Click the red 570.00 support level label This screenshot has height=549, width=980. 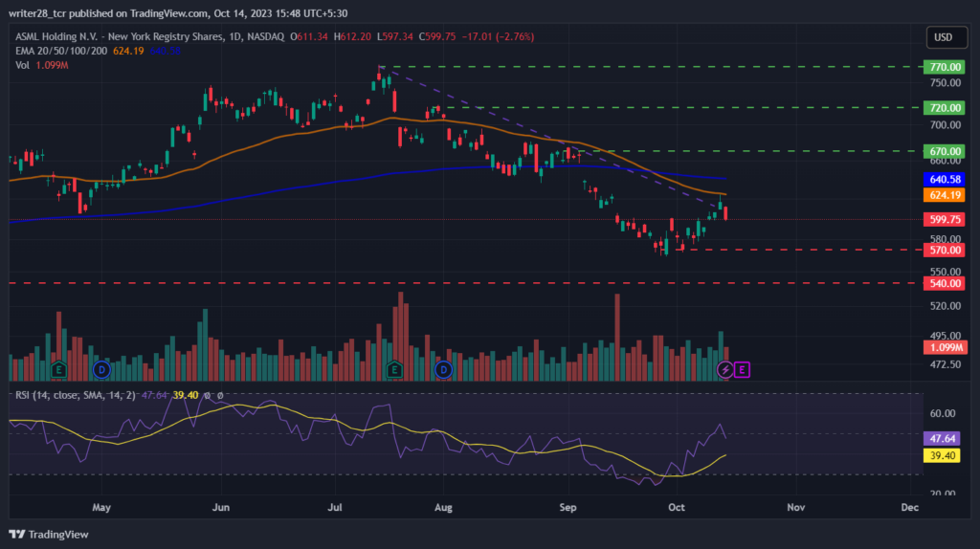tap(945, 250)
